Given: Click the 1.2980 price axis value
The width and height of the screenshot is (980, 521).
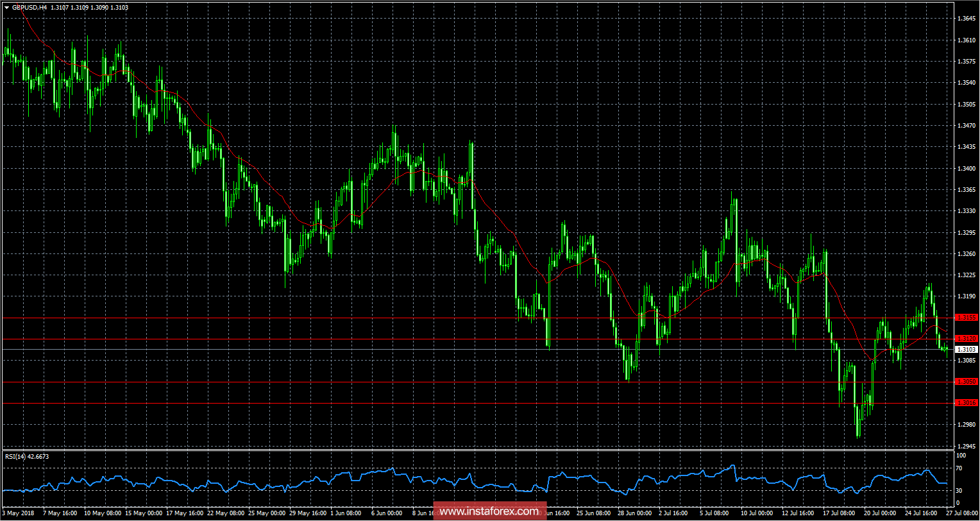Looking at the screenshot, I should point(966,425).
